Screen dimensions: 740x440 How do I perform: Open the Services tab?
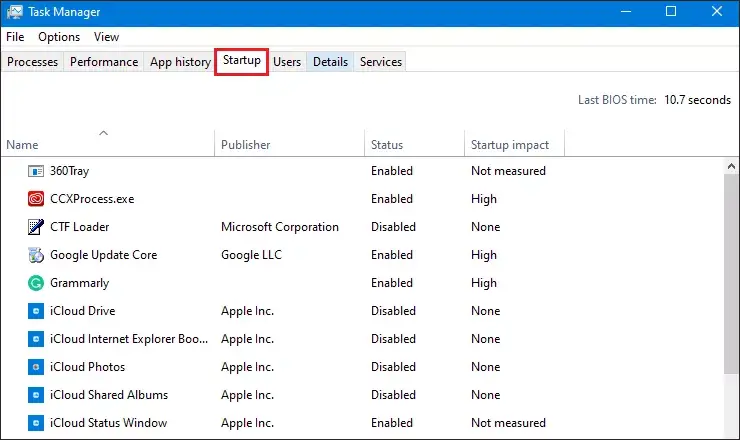click(381, 62)
